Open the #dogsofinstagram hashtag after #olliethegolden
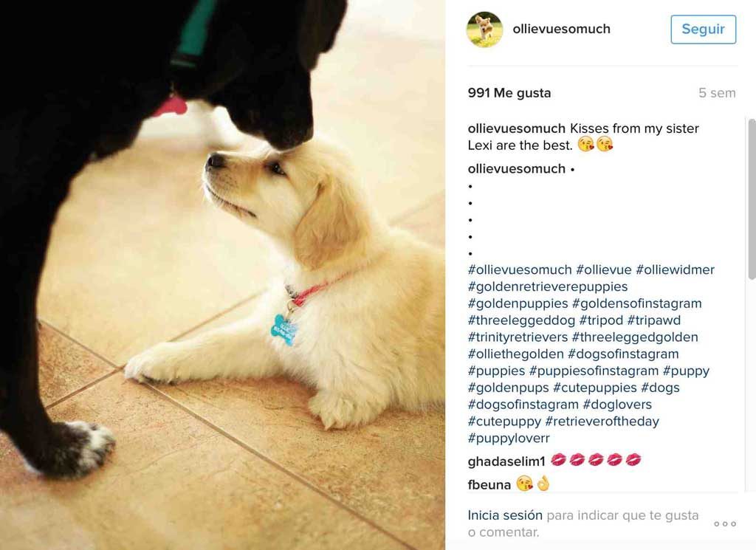This screenshot has width=756, height=550. click(x=623, y=354)
